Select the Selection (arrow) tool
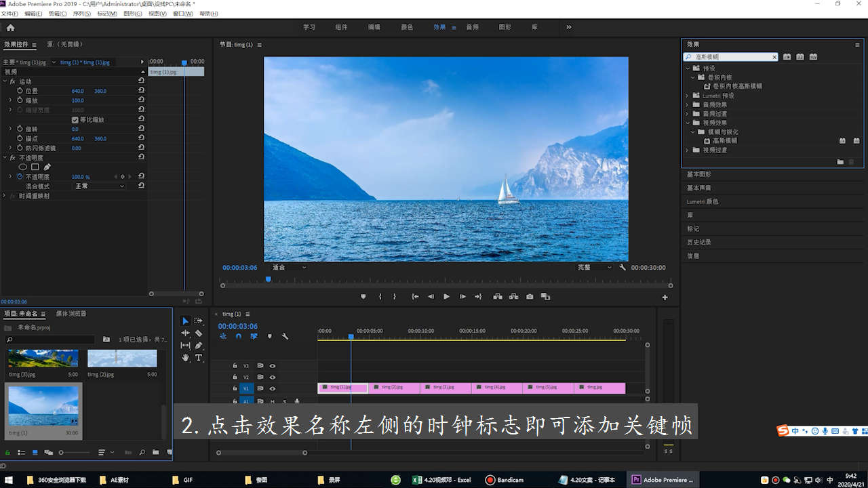The width and height of the screenshot is (868, 488). tap(185, 321)
